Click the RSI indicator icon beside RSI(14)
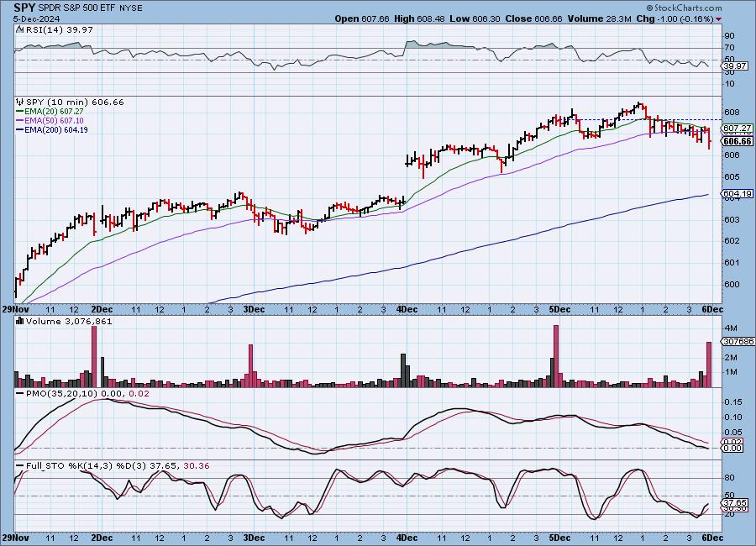This screenshot has width=756, height=546. (19, 29)
